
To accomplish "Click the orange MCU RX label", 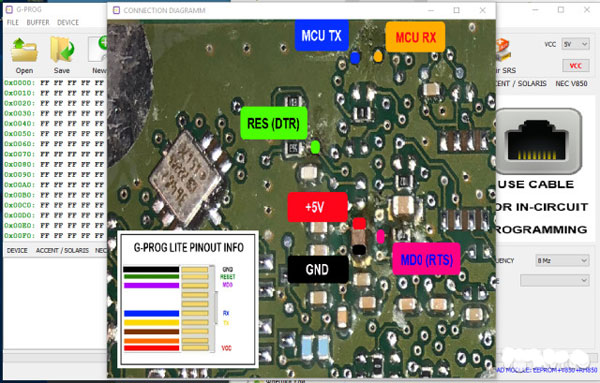I will click(416, 37).
